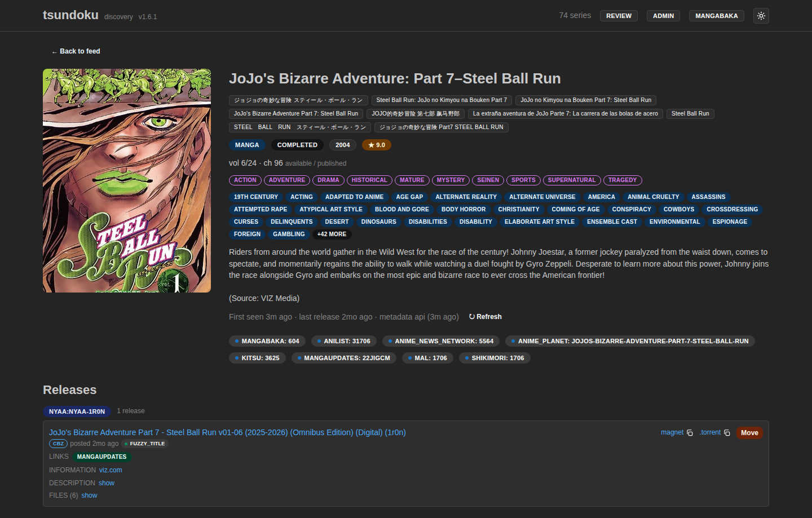Screen dimensions: 812x518
Task: Click the '1 release' count text
Action: [131, 411]
